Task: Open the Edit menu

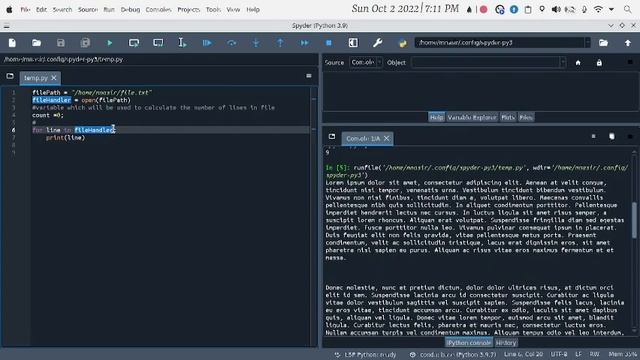Action: click(41, 9)
